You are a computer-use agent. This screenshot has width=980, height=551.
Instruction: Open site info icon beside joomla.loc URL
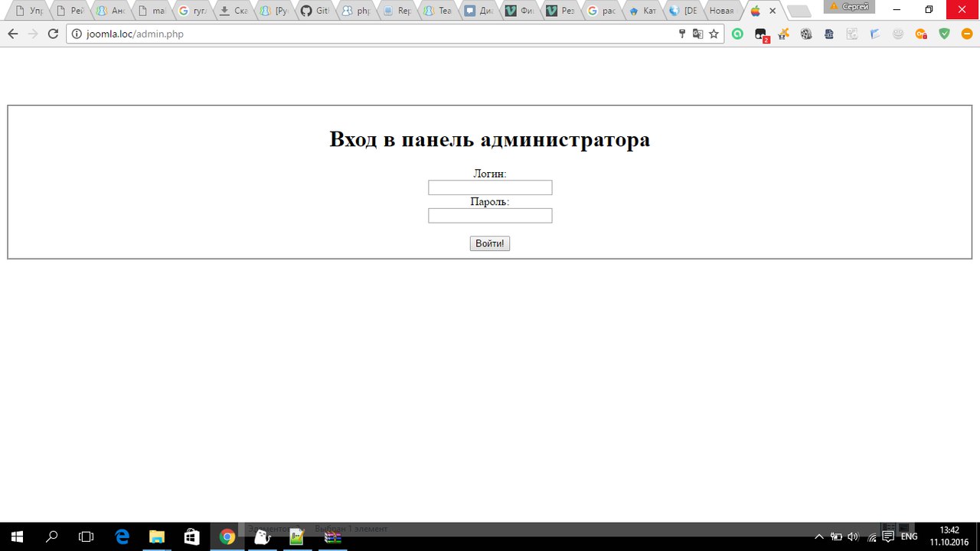coord(76,34)
